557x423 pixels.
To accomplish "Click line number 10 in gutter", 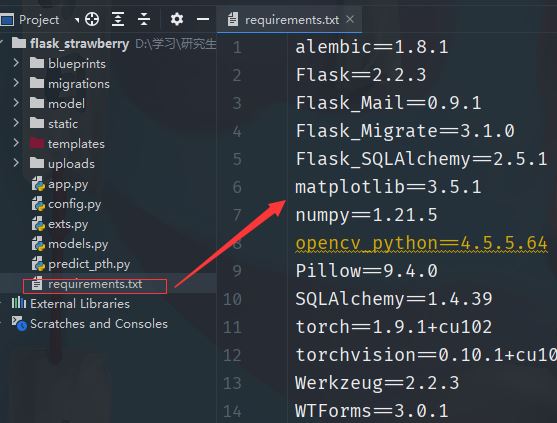I will (x=233, y=299).
